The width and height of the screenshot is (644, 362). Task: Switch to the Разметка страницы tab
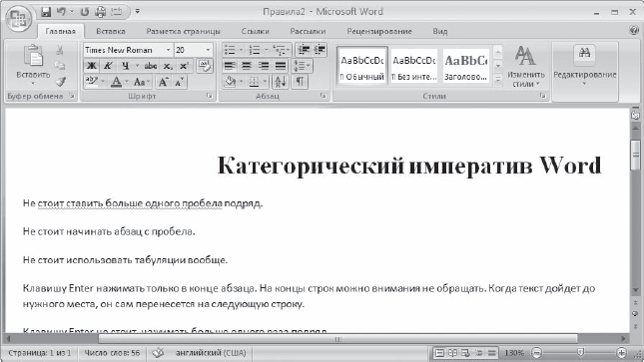pos(183,31)
